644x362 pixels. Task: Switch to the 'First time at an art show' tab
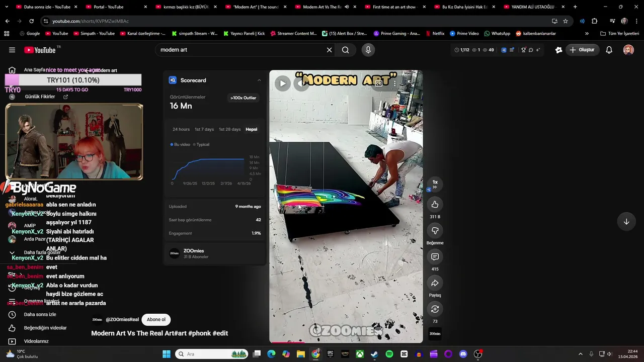click(395, 7)
